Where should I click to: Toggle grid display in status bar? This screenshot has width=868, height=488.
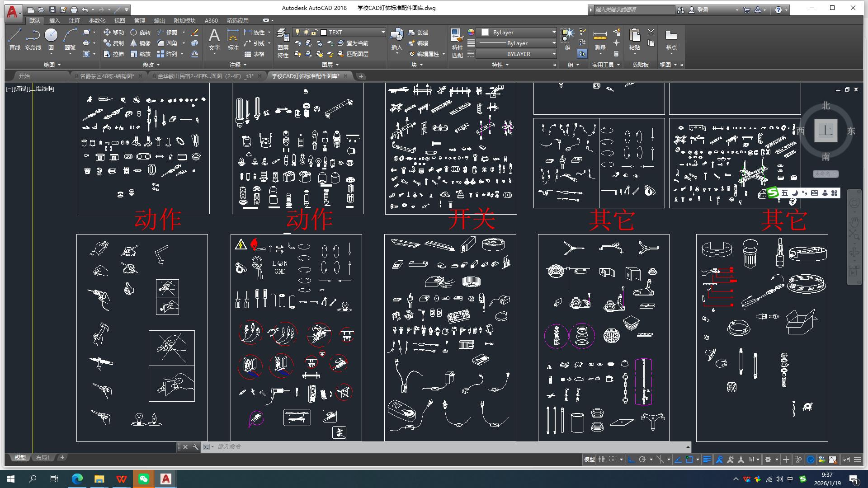coord(602,460)
